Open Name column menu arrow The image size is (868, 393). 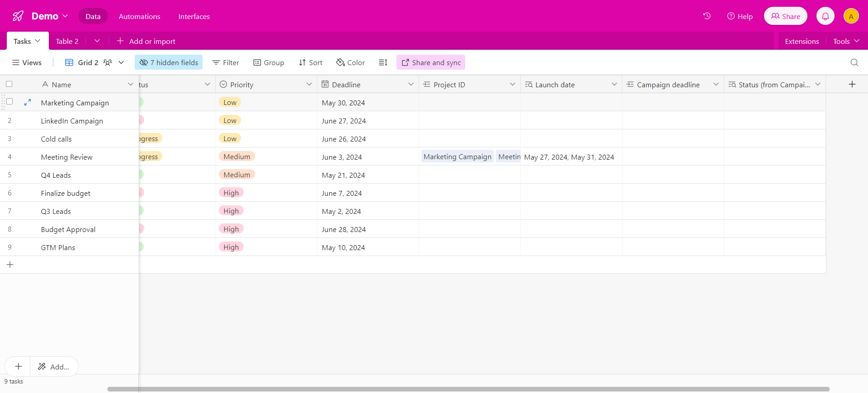click(131, 84)
